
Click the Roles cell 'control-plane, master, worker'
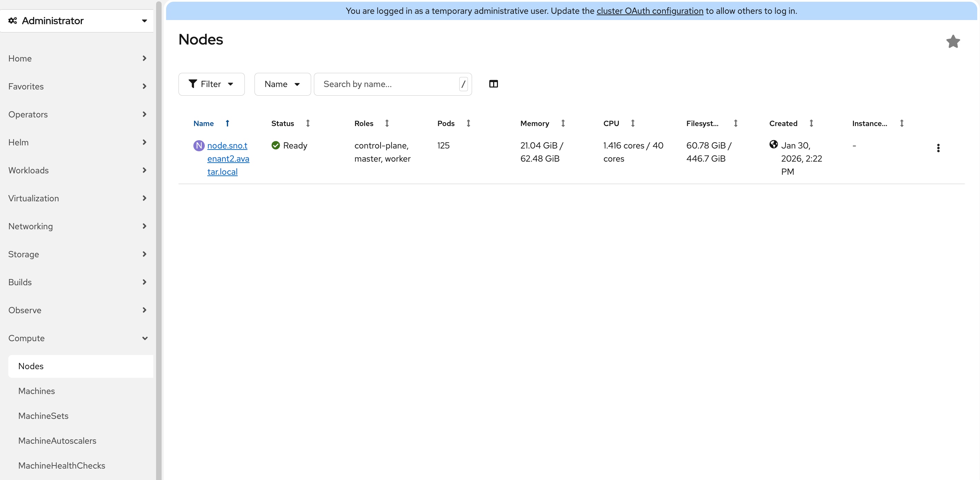coord(382,152)
